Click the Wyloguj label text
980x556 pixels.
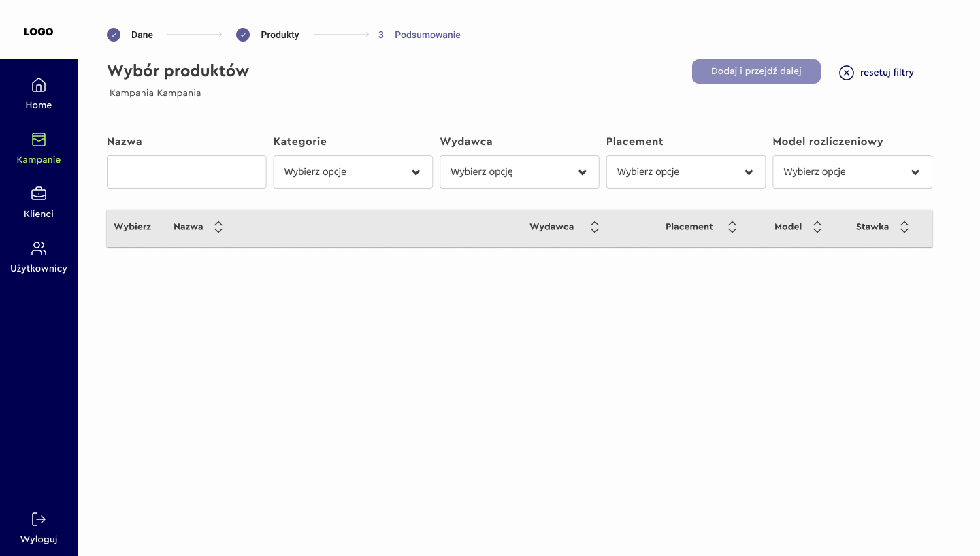click(x=39, y=539)
